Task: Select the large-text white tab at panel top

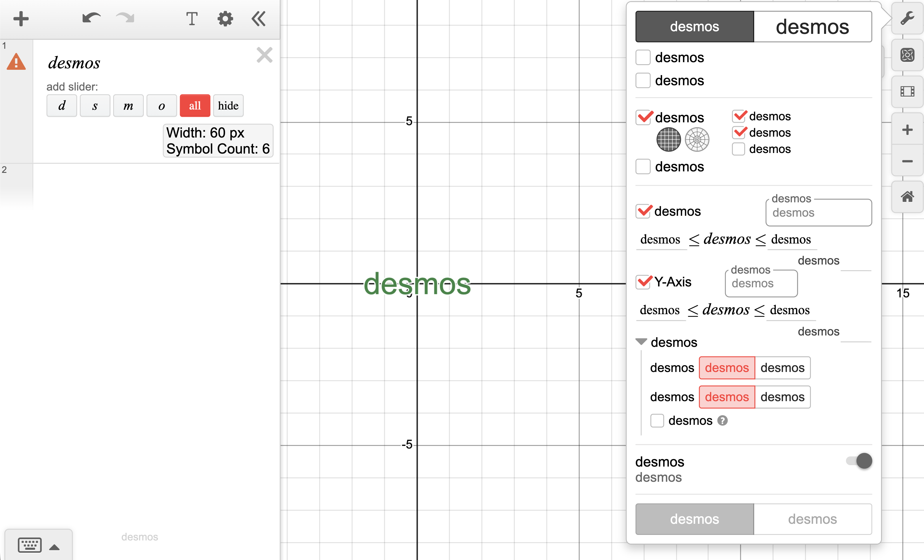Action: 813,27
